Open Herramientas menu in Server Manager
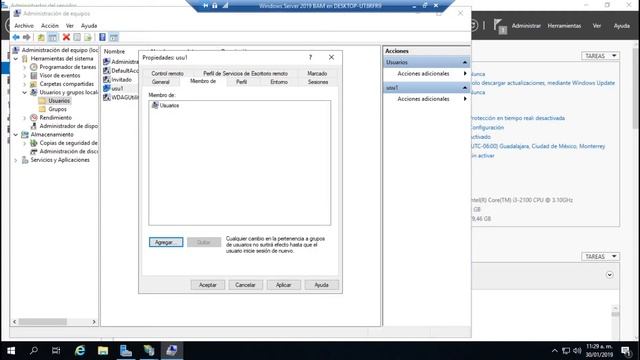Viewport: 640px width, 360px height. (564, 26)
